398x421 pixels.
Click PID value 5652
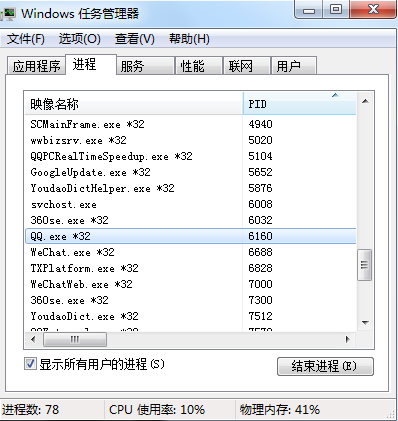pyautogui.click(x=260, y=172)
